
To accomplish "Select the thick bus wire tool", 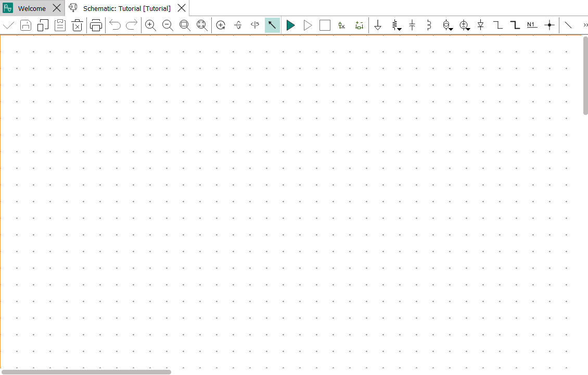I will tap(515, 25).
